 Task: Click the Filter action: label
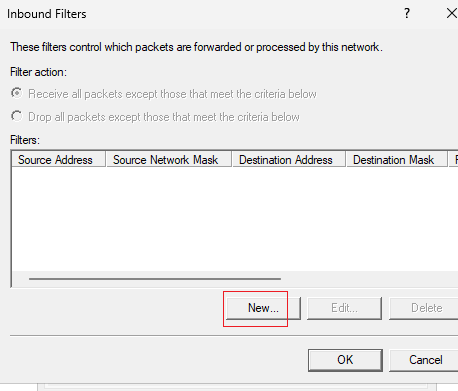coord(38,72)
